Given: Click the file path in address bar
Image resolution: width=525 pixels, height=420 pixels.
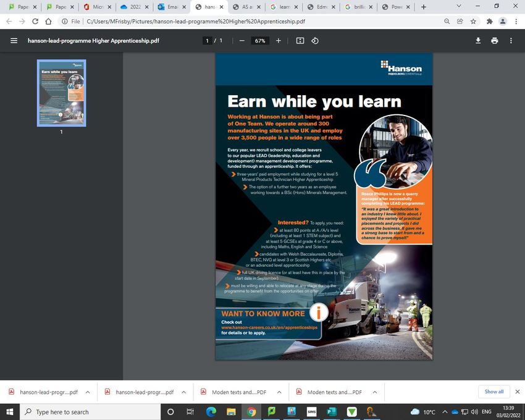Looking at the screenshot, I should pos(196,22).
